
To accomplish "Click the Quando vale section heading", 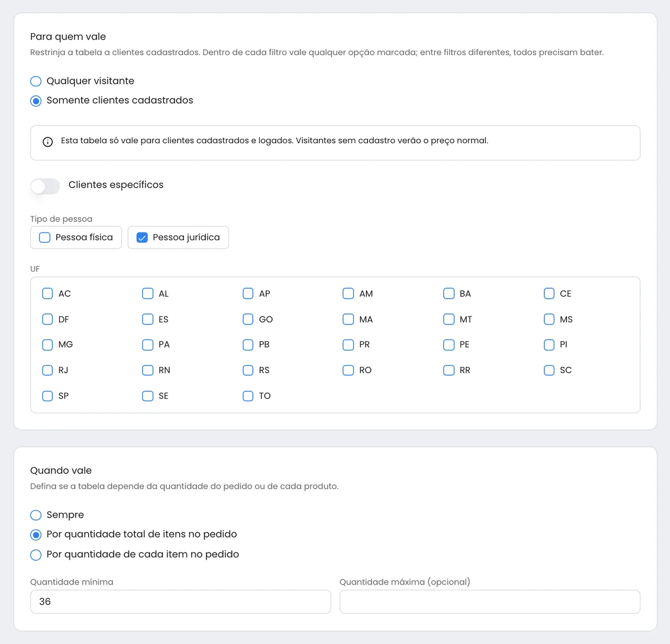I will pos(61,470).
